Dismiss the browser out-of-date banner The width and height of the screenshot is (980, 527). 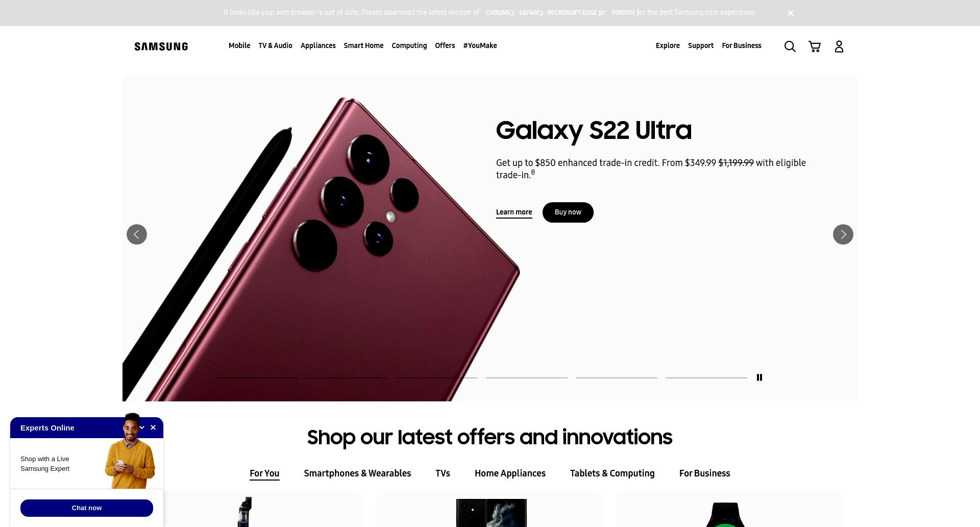[x=791, y=13]
